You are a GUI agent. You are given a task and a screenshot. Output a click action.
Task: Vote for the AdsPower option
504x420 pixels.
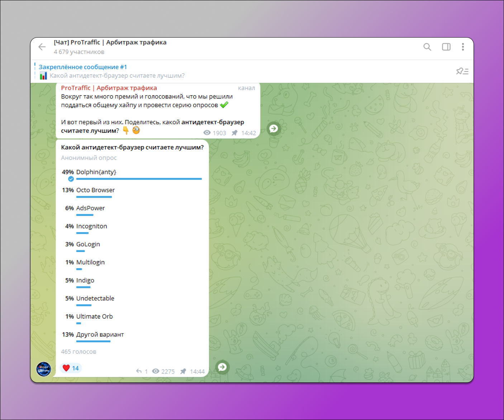pos(90,208)
